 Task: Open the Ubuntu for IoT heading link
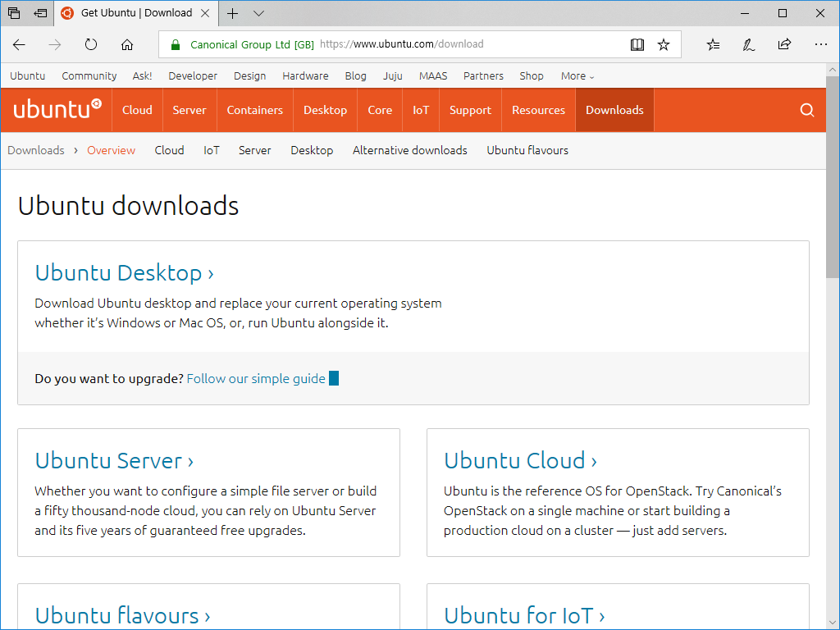(524, 616)
